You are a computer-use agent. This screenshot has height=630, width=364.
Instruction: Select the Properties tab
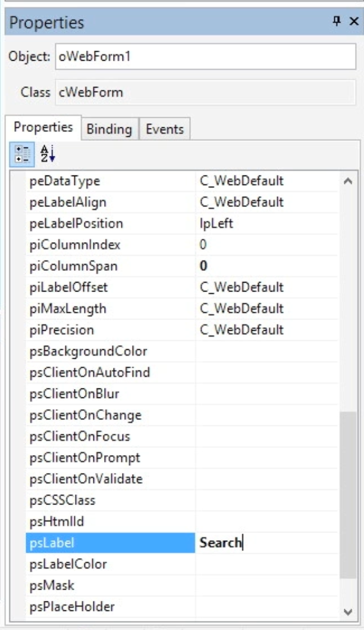[43, 127]
